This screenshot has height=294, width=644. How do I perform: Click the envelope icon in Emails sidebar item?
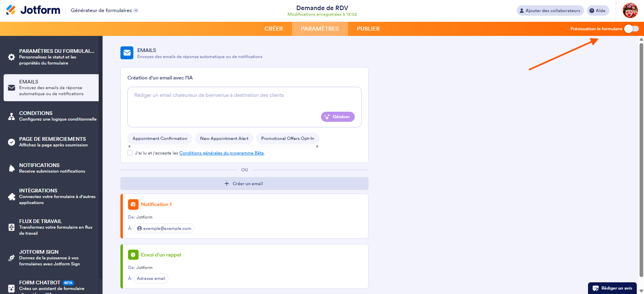11,88
